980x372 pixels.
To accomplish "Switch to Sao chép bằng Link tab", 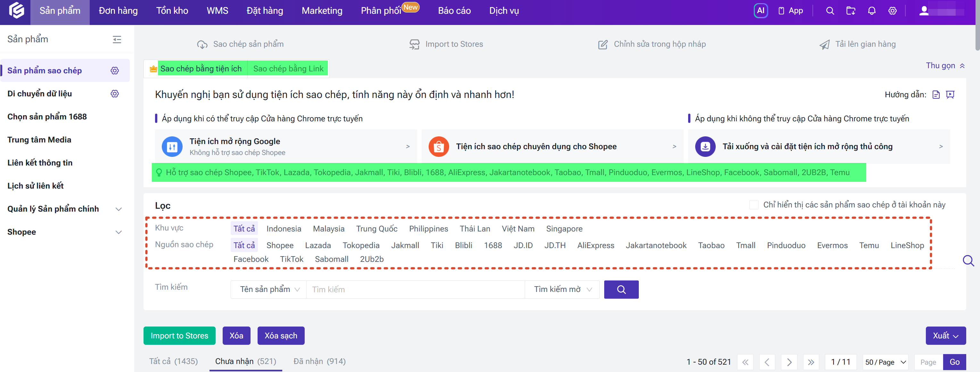I will [x=288, y=69].
